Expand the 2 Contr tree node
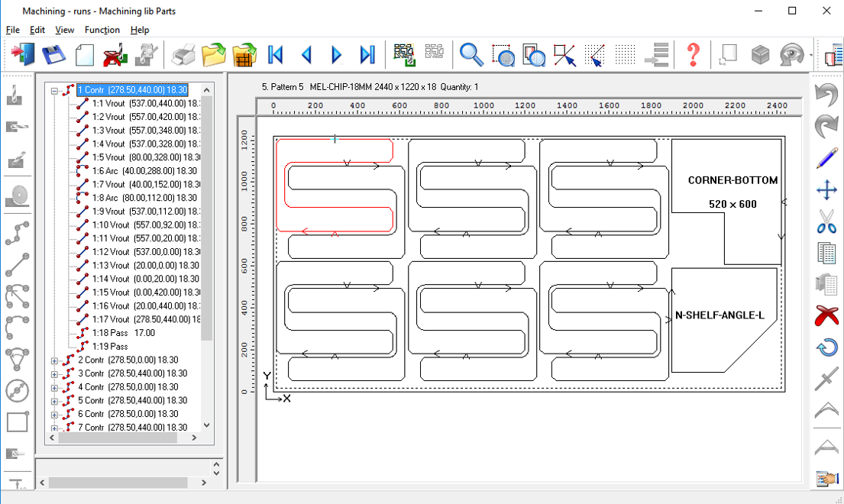The width and height of the screenshot is (844, 504). (54, 360)
